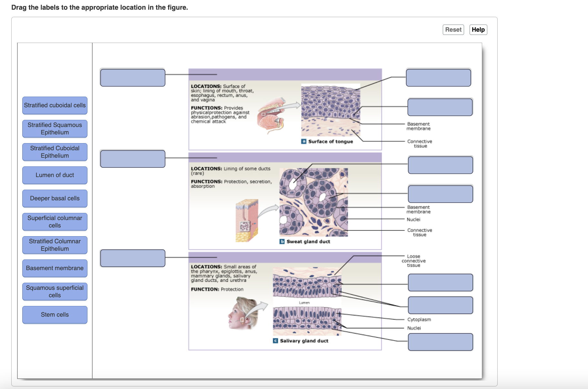Click the 'Basement membrane' draggable label
Image resolution: width=588 pixels, height=389 pixels.
click(55, 268)
